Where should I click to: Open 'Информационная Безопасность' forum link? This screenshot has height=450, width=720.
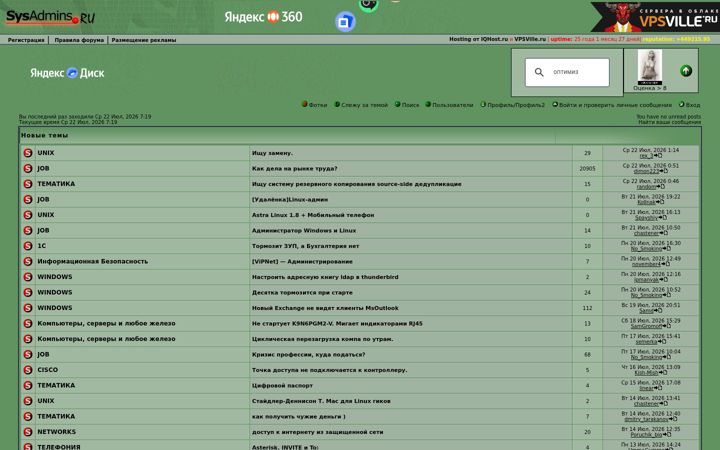(92, 261)
